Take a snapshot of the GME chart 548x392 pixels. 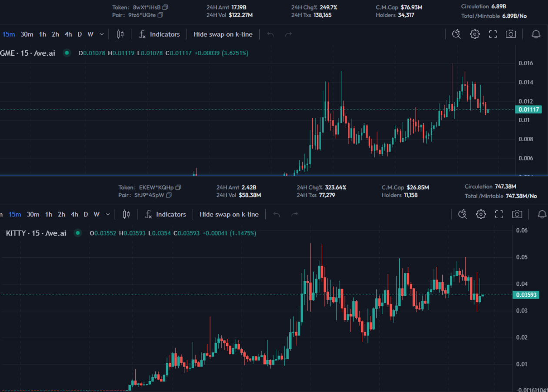tap(511, 34)
